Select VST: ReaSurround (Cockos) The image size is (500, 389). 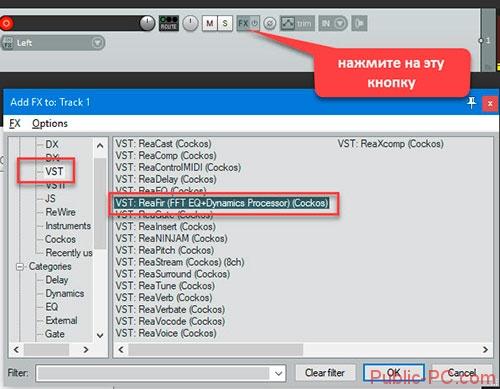point(173,274)
